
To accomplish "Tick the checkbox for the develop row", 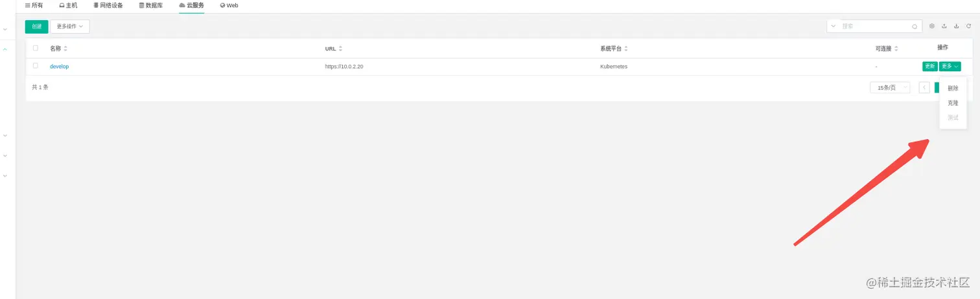I will [36, 66].
